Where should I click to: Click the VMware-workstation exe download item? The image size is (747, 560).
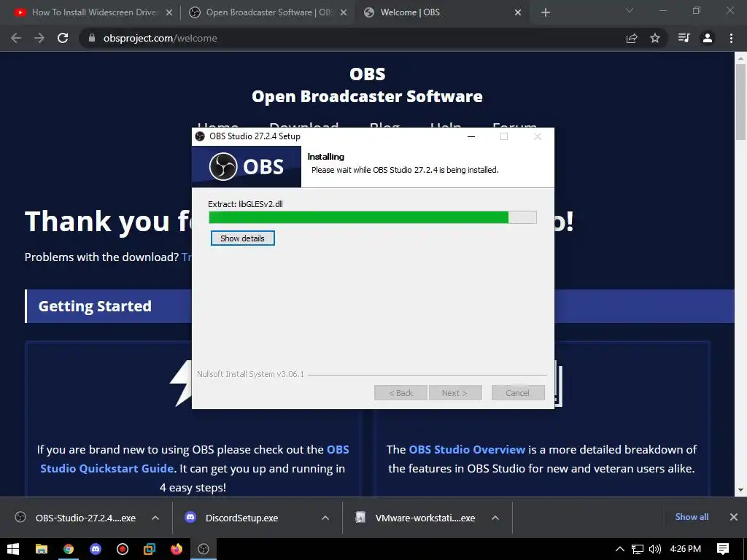415,518
